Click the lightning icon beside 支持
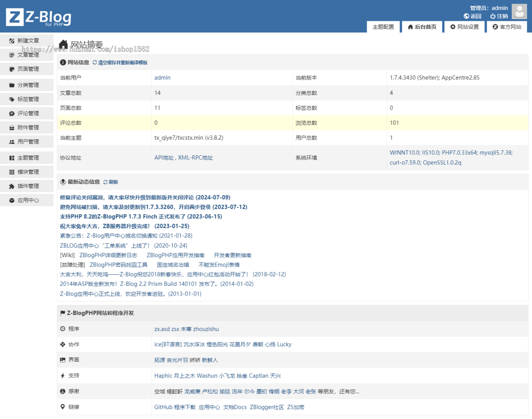The width and height of the screenshot is (532, 419). coord(63,376)
